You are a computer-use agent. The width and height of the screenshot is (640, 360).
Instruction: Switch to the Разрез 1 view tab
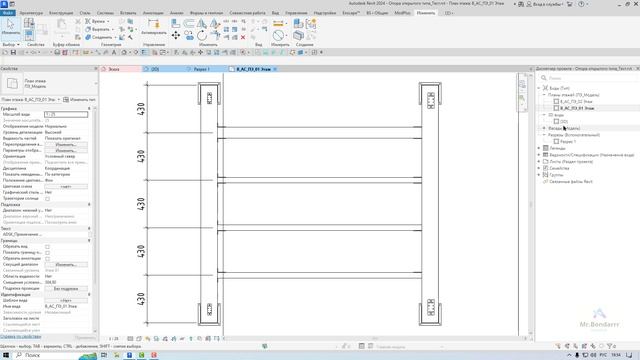[x=201, y=69]
